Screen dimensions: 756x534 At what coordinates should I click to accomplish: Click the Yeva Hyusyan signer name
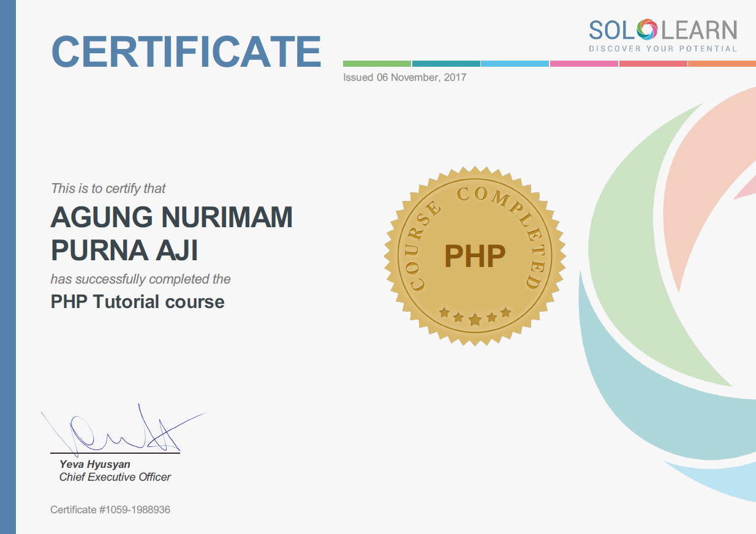tap(94, 464)
